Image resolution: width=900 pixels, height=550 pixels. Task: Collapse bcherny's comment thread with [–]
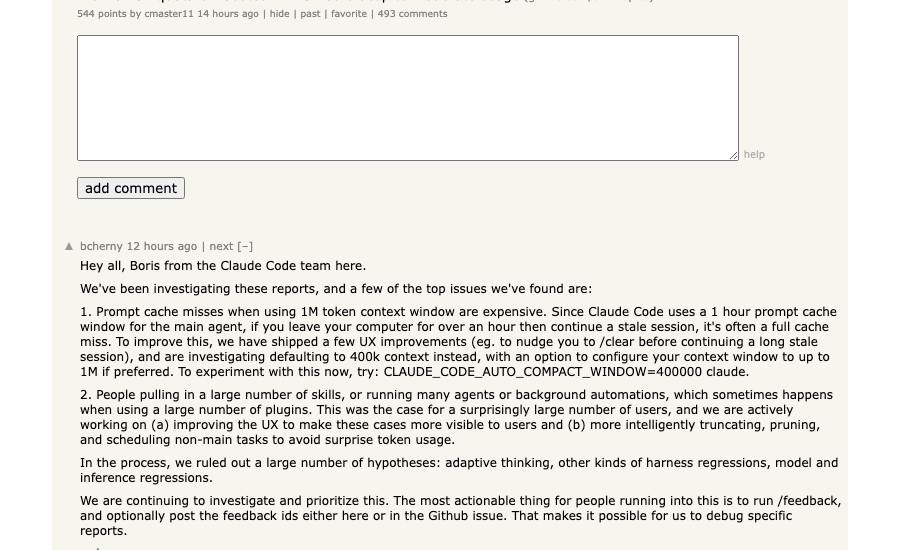pyautogui.click(x=245, y=246)
